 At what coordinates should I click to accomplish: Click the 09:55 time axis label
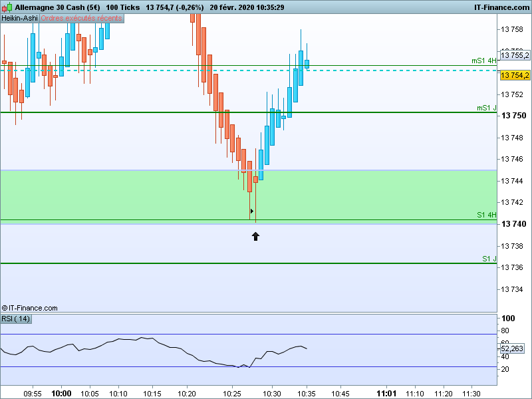point(33,394)
